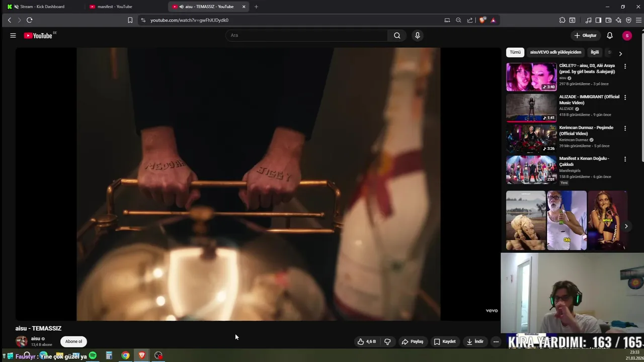Click the address bar URL

coord(189,20)
